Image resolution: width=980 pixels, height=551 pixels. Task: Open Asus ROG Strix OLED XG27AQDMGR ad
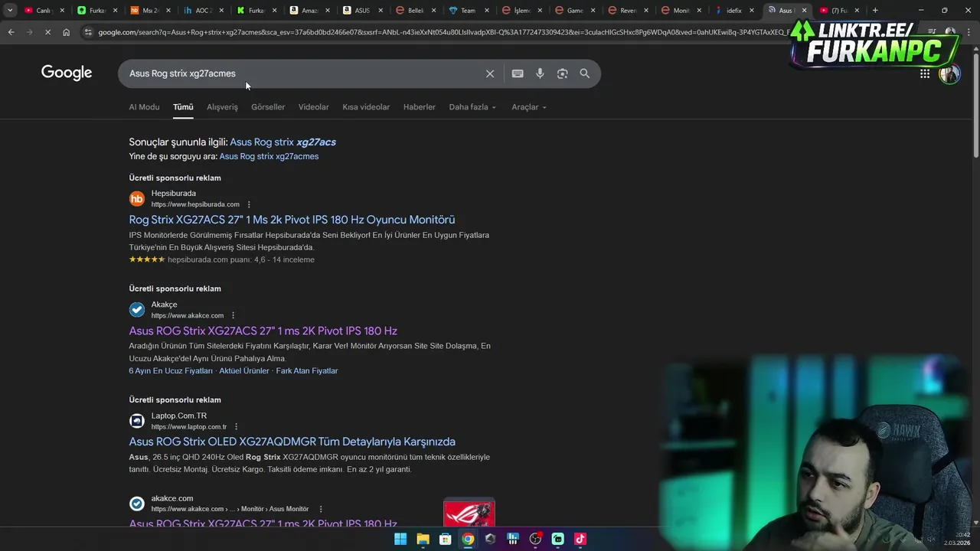pyautogui.click(x=292, y=442)
